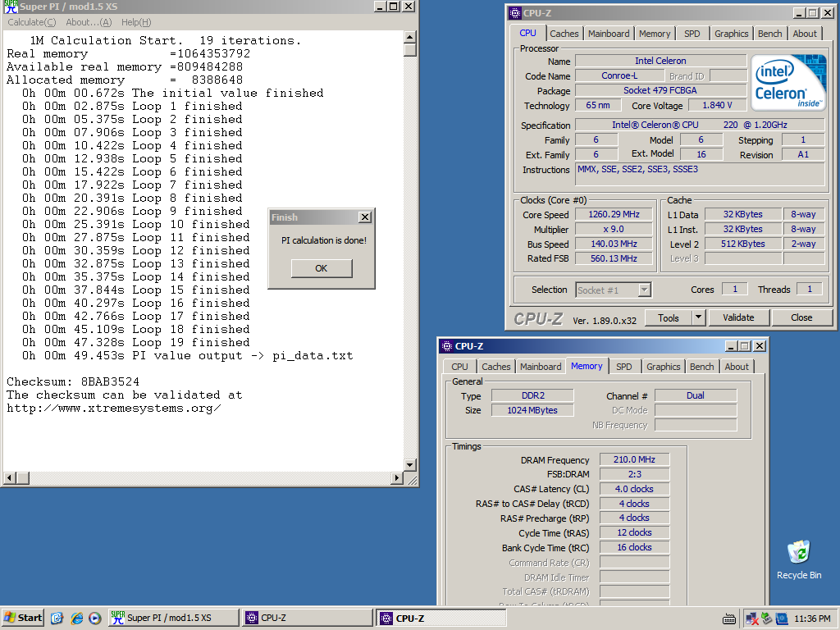Switch to Caches tab in upper CPU-Z
Image resolution: width=840 pixels, height=630 pixels.
point(564,34)
